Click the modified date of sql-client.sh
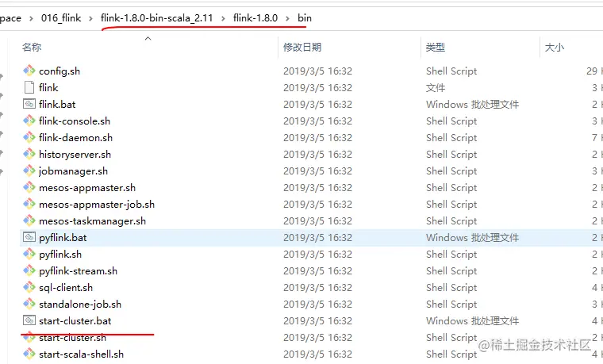 317,288
